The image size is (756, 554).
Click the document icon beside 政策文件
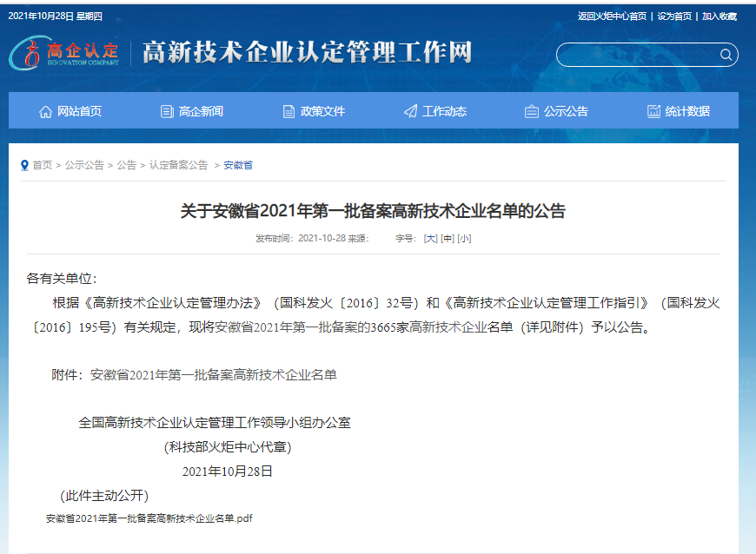click(x=288, y=112)
